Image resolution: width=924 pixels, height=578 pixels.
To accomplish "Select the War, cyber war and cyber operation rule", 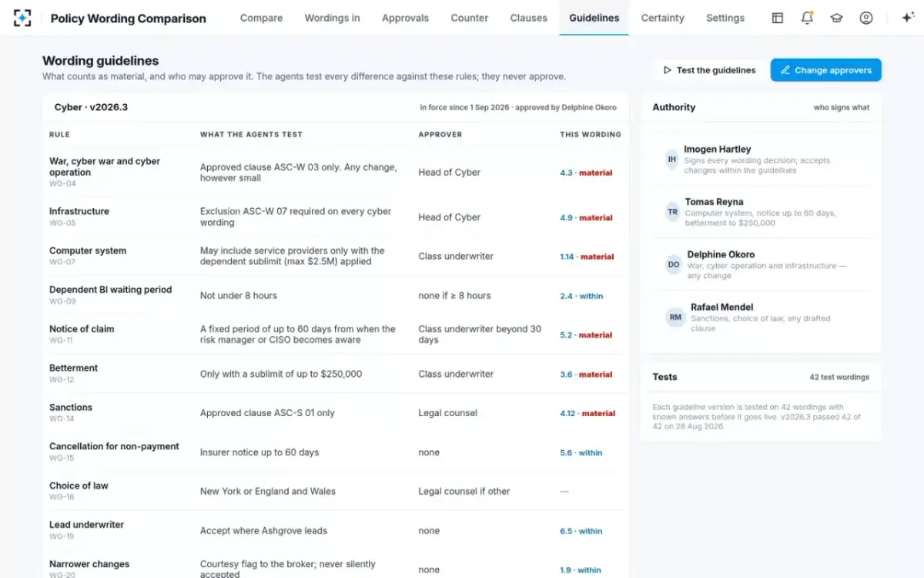I will coord(105,166).
